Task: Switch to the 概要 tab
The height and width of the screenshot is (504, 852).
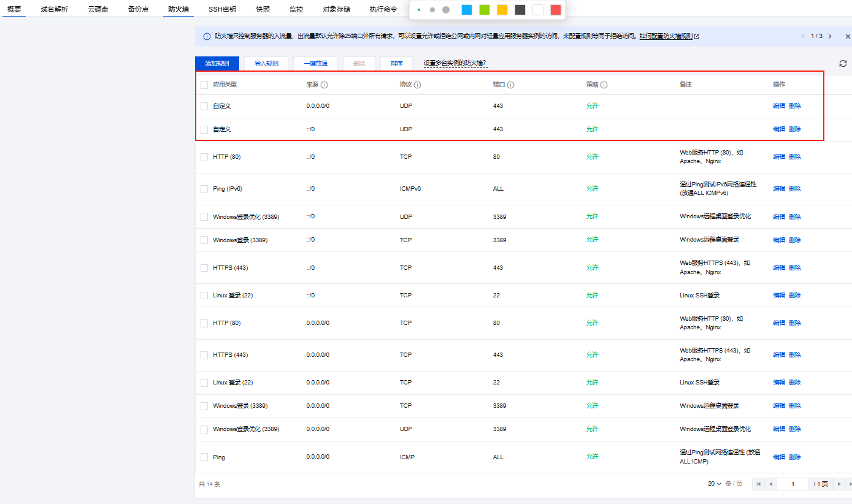Action: click(x=14, y=9)
